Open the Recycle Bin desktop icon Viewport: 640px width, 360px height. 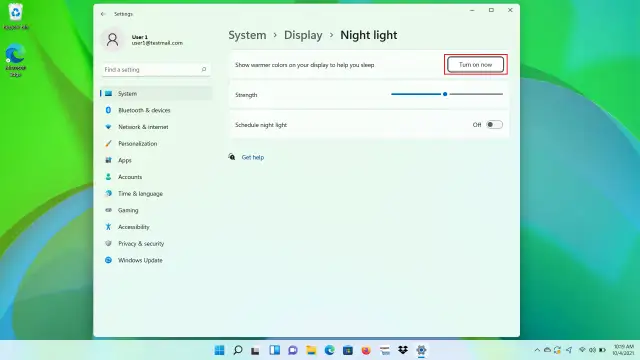[x=16, y=16]
